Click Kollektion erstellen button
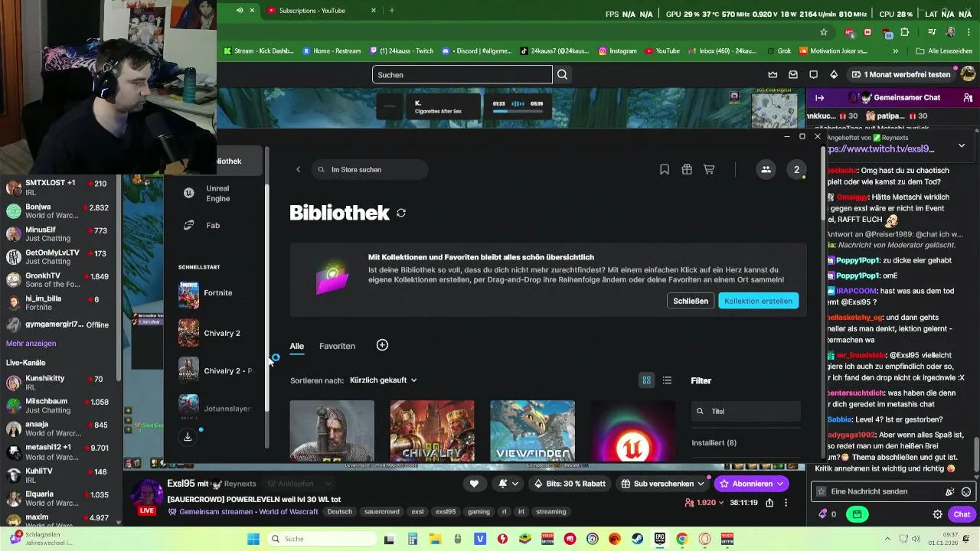The width and height of the screenshot is (980, 551). 758,301
